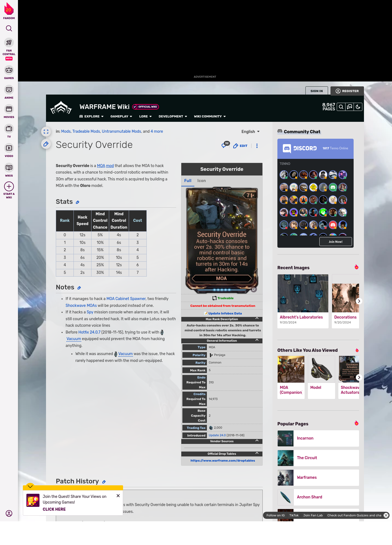Image resolution: width=392 pixels, height=545 pixels.
Task: Click the floating pencil edit icon
Action: point(46,144)
